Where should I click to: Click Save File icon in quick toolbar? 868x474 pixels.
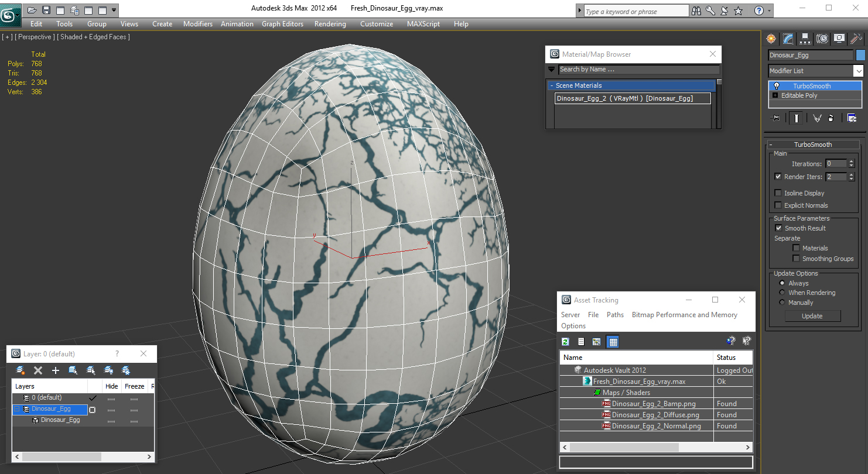click(46, 10)
